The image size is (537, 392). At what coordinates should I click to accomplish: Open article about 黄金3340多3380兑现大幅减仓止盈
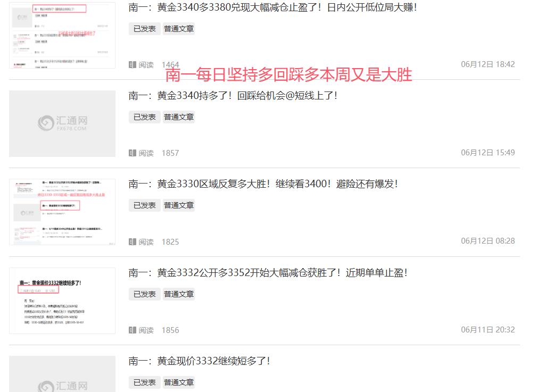point(272,7)
